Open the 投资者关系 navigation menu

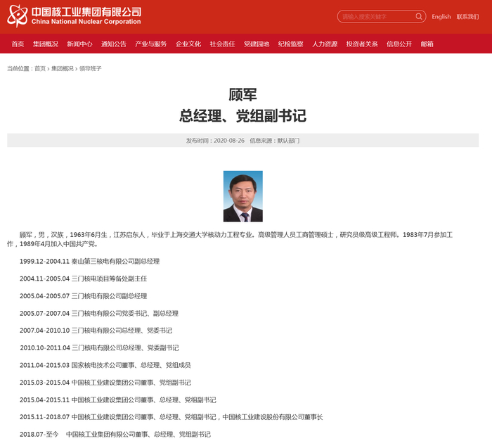[362, 44]
